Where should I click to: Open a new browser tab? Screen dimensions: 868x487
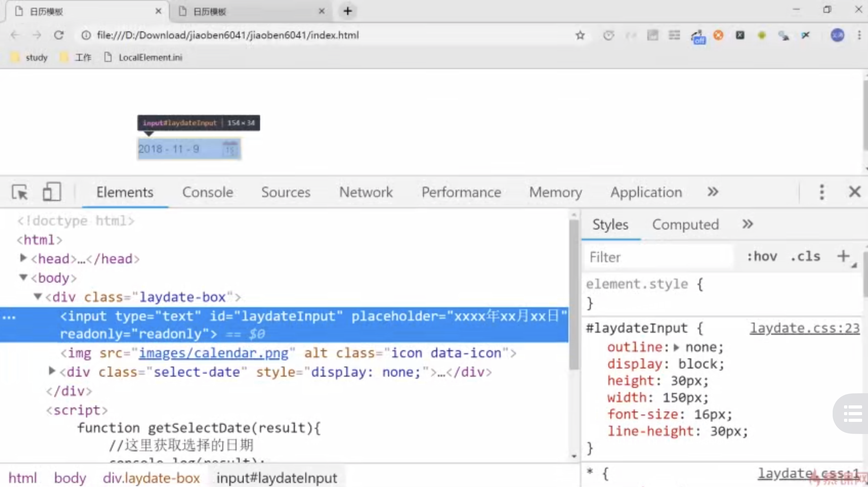point(348,11)
